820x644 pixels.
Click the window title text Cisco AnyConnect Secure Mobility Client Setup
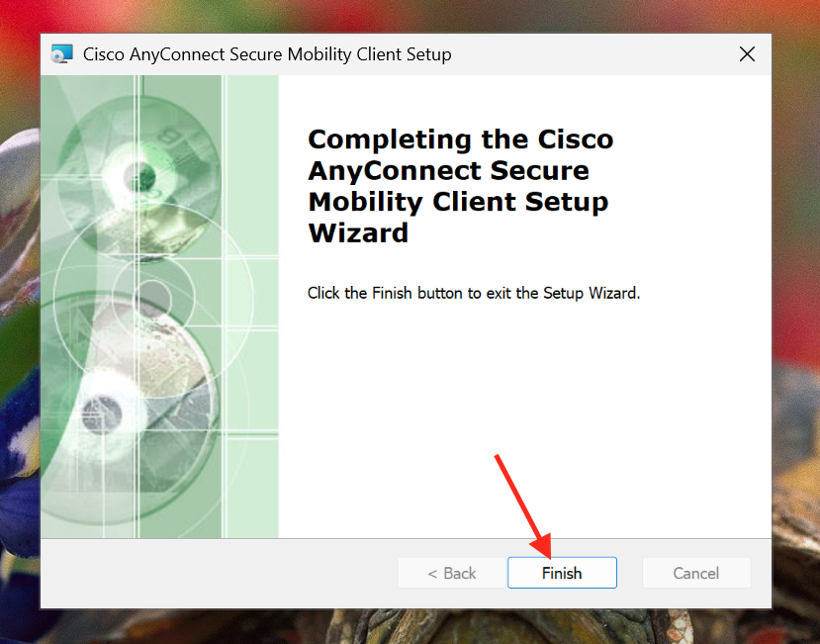click(267, 54)
